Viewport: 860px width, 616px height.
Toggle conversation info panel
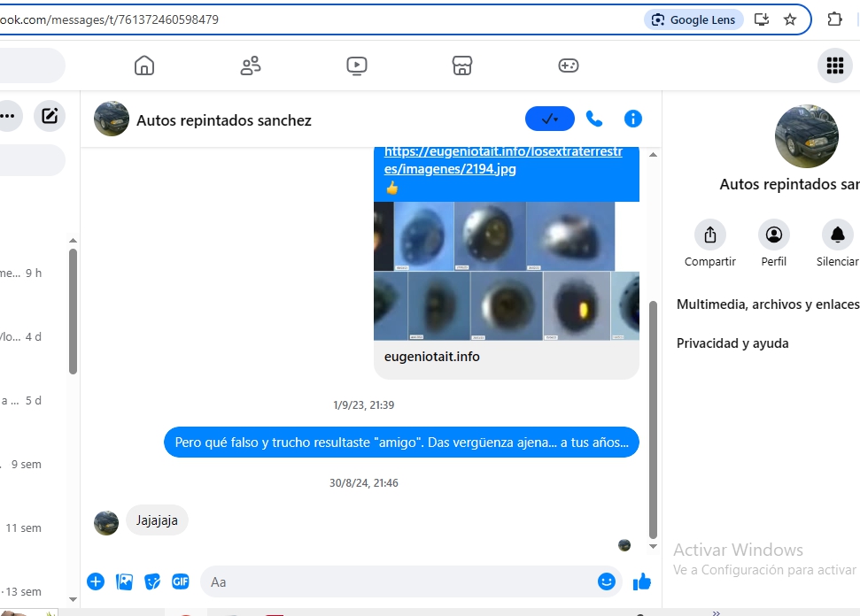[632, 119]
